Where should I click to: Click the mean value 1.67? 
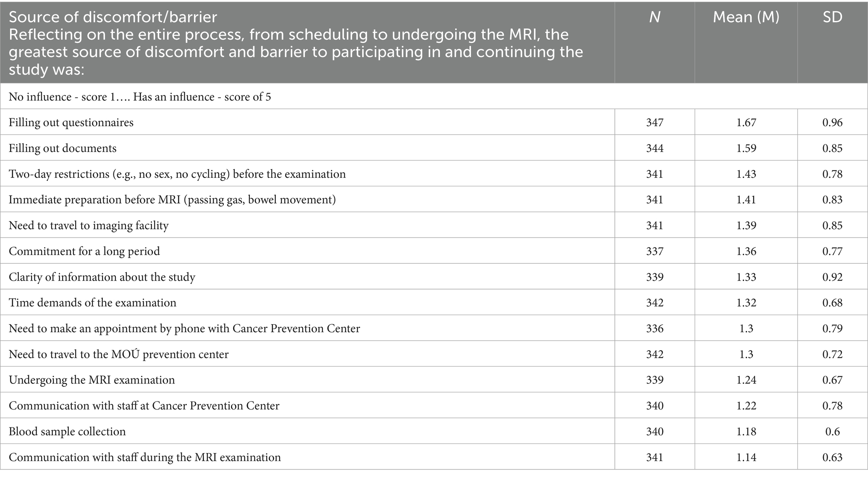tap(746, 123)
